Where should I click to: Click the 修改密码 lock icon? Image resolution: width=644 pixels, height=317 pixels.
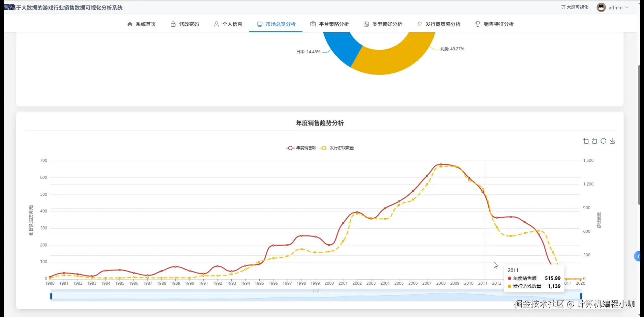173,24
